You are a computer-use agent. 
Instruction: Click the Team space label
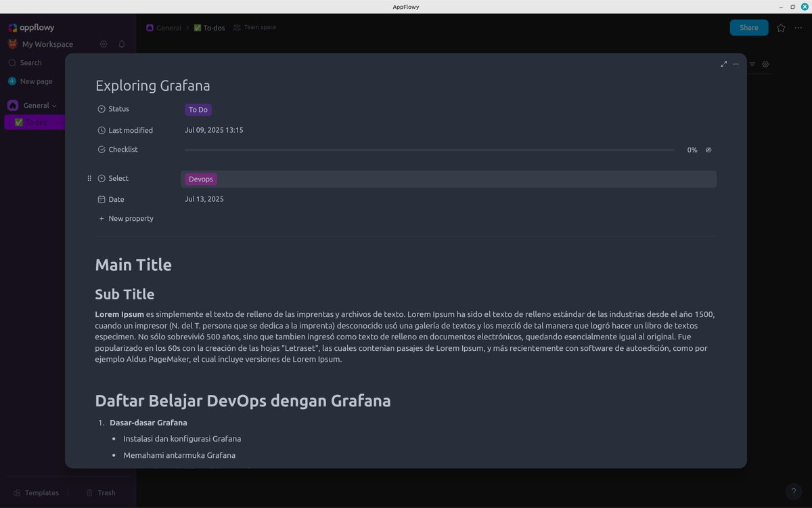(x=260, y=27)
